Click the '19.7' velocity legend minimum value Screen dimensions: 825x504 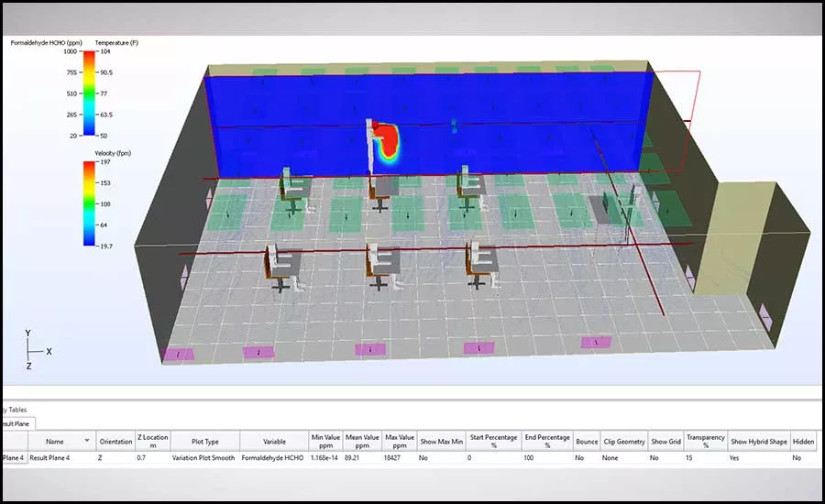[x=106, y=247]
